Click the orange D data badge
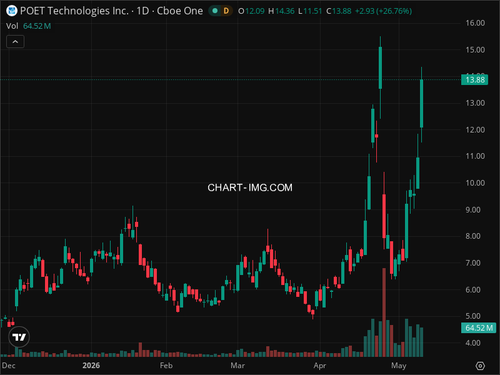Viewport: 500px width, 375px height. click(x=226, y=11)
